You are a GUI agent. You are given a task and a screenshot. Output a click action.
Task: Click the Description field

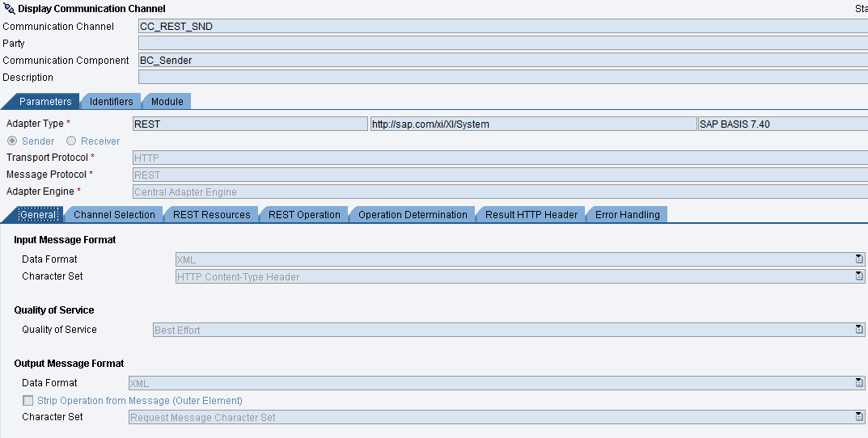(x=502, y=78)
